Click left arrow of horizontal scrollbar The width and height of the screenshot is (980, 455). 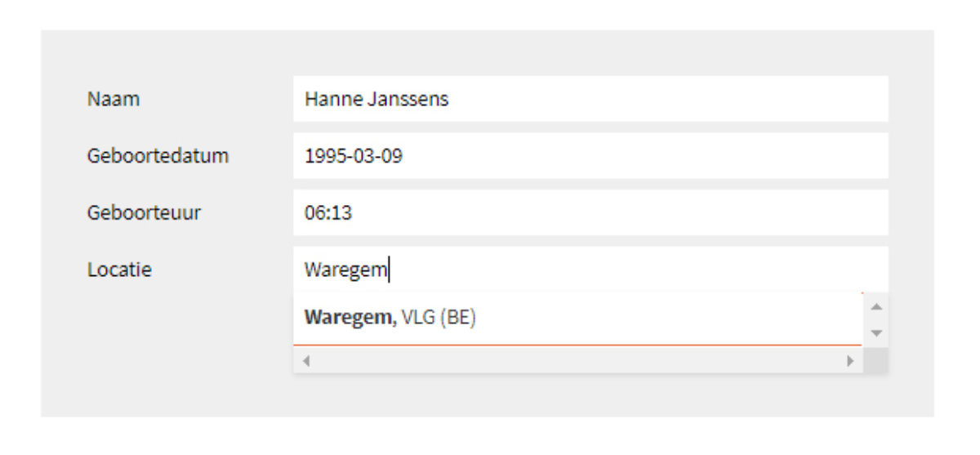[306, 360]
